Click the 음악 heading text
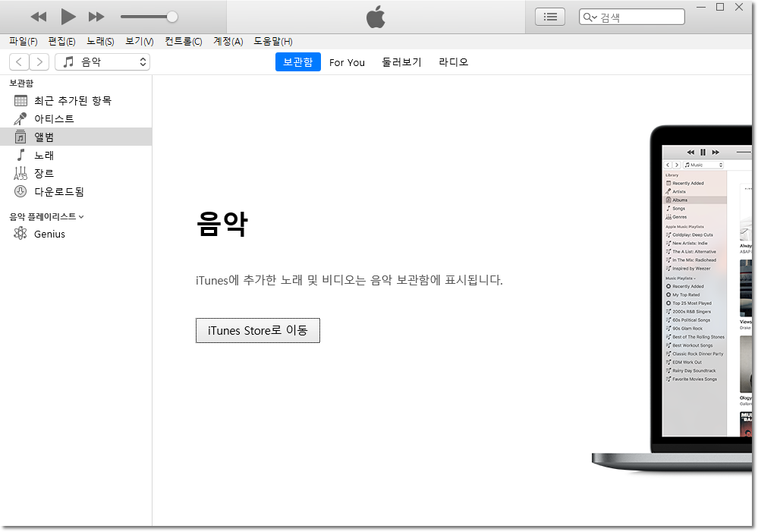758x532 pixels. coord(222,223)
